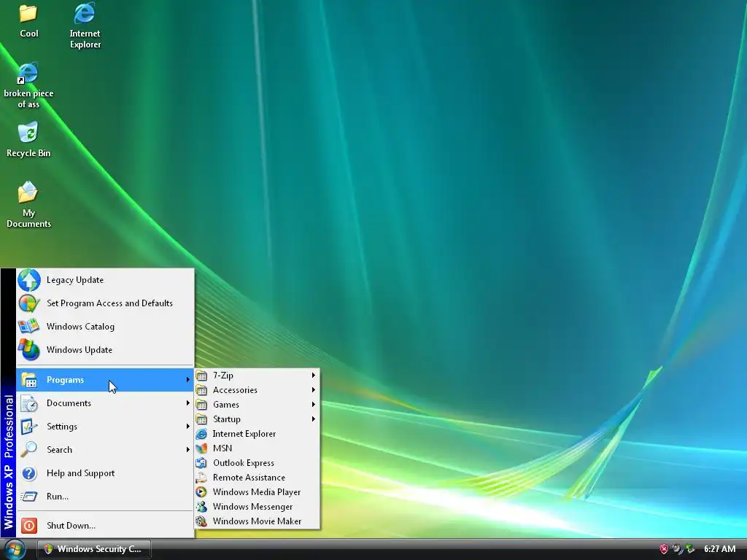Click the Programs folder icon in the Start menu
Viewport: 747px width, 560px height.
pyautogui.click(x=29, y=380)
